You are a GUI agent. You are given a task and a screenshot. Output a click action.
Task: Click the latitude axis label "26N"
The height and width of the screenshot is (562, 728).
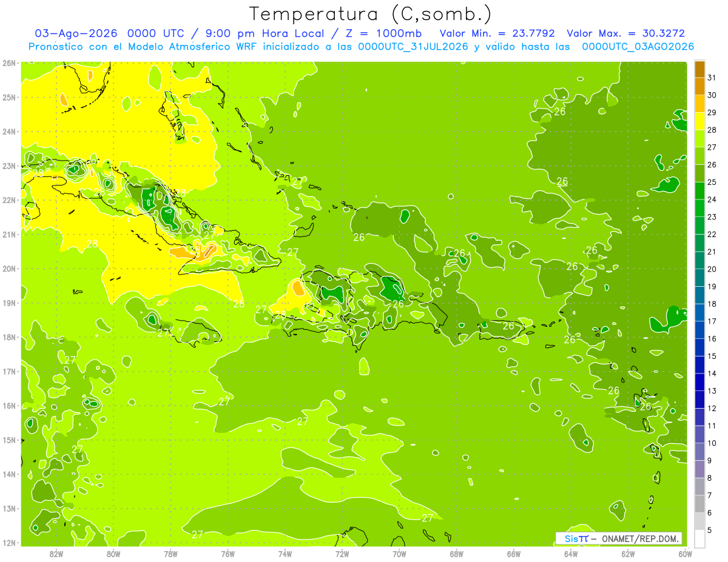(x=9, y=63)
